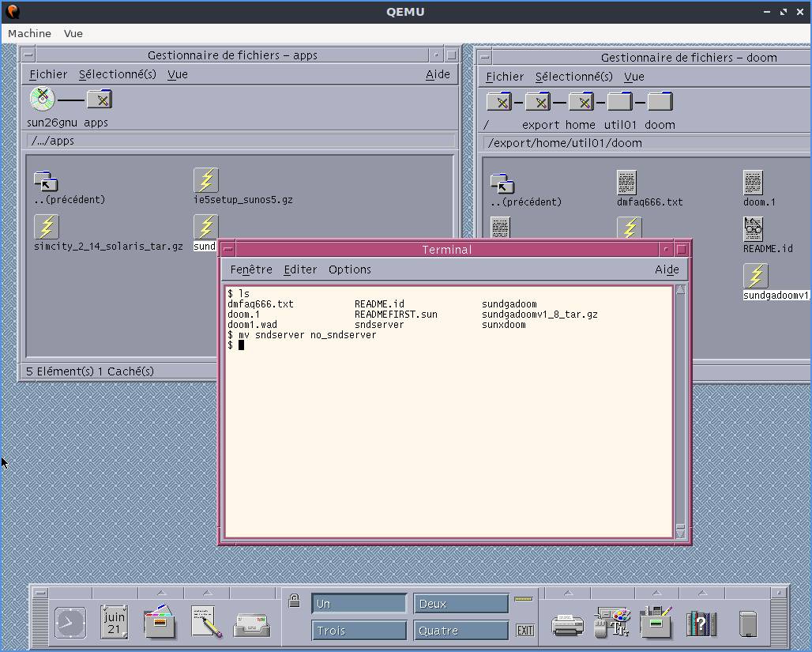Select README.id file icon with glasses
The image size is (812, 652).
pyautogui.click(x=753, y=228)
